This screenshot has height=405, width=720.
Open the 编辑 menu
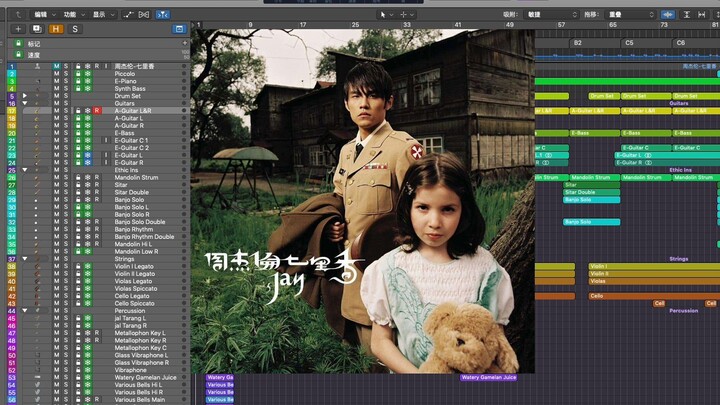pos(45,15)
